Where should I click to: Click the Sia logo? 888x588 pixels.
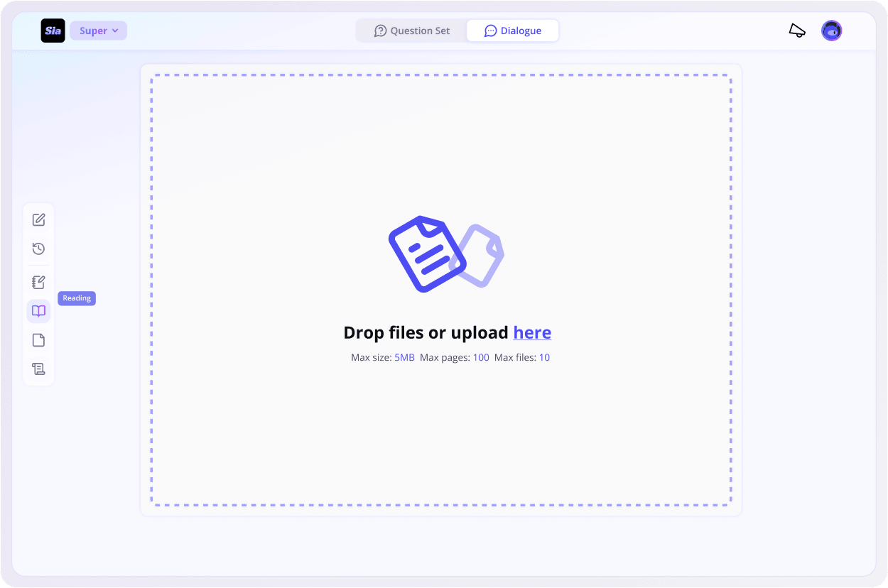click(x=53, y=31)
